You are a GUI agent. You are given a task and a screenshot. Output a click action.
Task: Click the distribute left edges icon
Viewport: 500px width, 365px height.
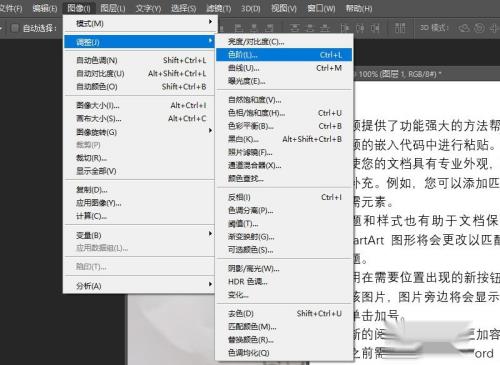coord(345,28)
